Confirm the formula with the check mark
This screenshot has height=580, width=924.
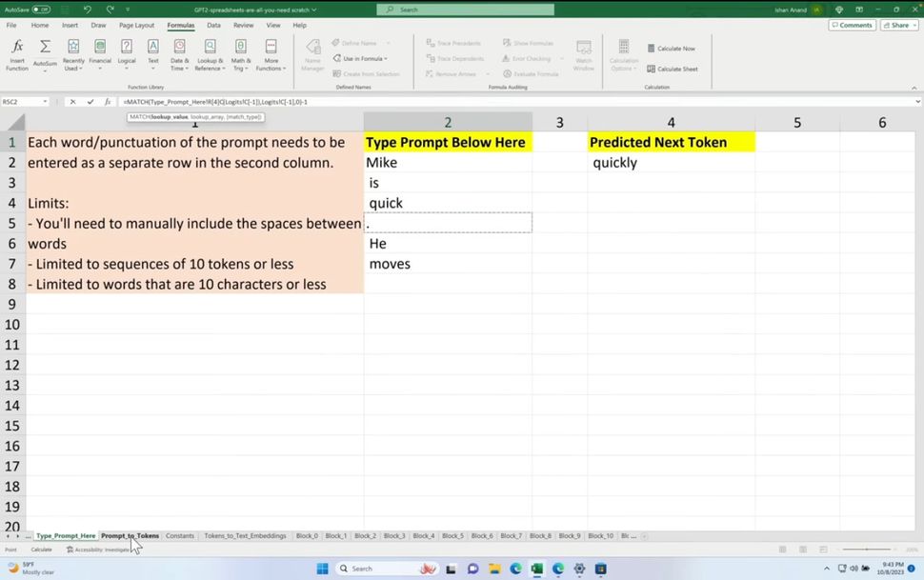(89, 102)
